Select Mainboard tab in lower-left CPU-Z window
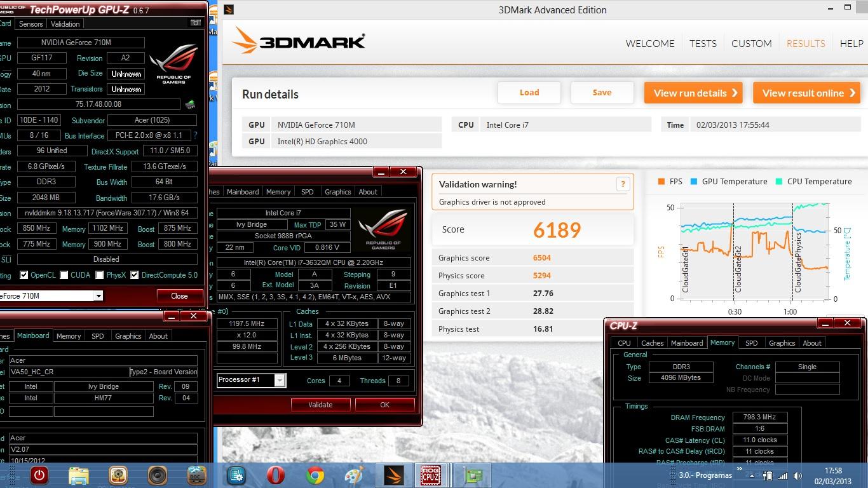Viewport: 868px width, 488px height. 33,335
